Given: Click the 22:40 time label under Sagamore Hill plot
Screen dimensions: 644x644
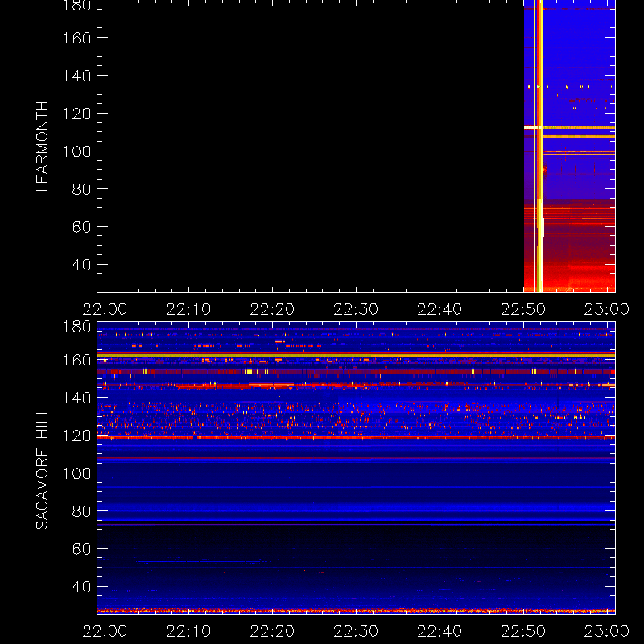Looking at the screenshot, I should coord(440,631).
